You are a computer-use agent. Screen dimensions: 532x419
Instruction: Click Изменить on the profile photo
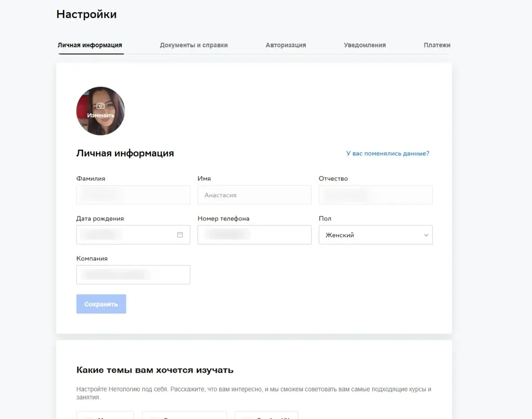tap(101, 115)
